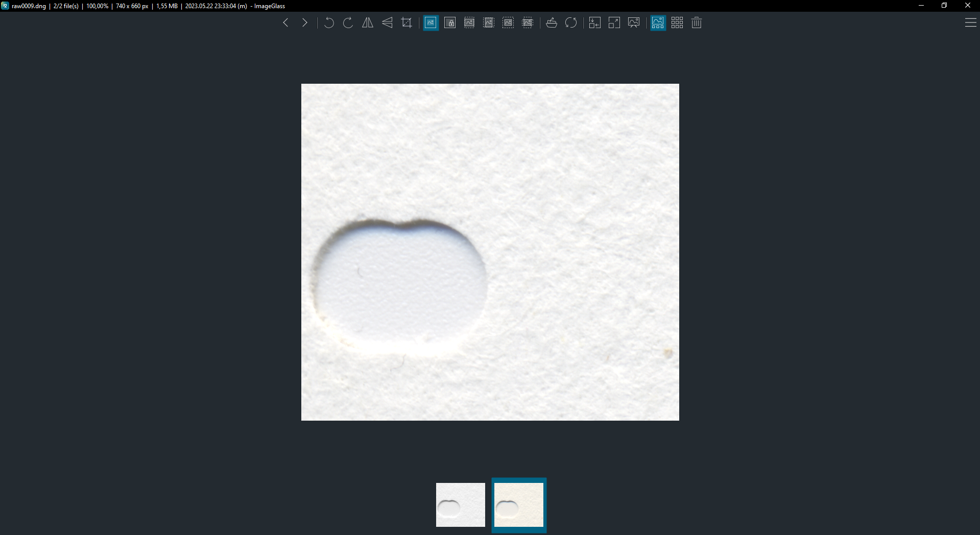Image resolution: width=980 pixels, height=535 pixels.
Task: Select Window Fit mode
Action: 594,23
